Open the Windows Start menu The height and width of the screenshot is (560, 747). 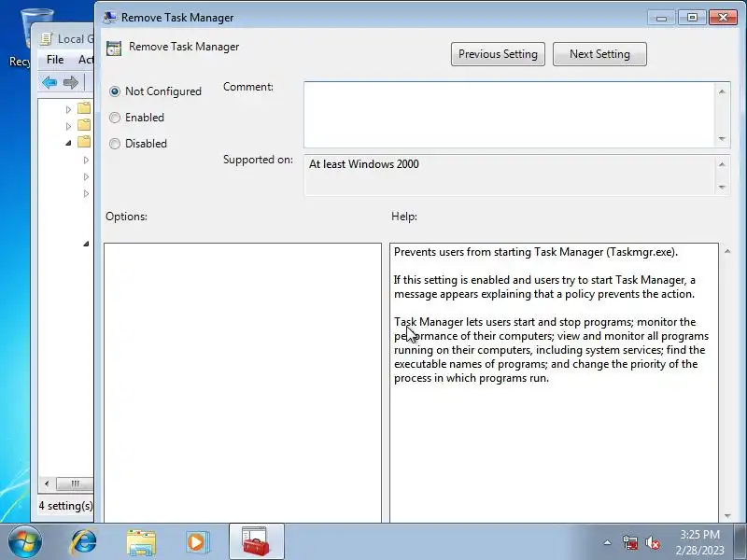(x=25, y=542)
